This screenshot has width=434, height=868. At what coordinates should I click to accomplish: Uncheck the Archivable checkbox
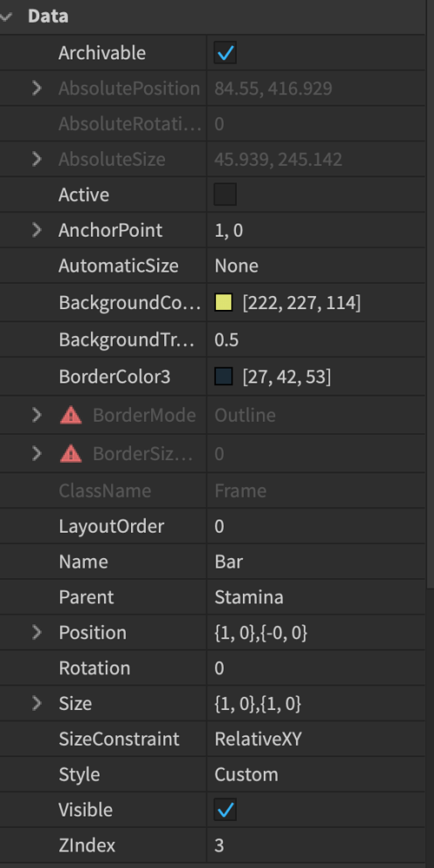(226, 53)
